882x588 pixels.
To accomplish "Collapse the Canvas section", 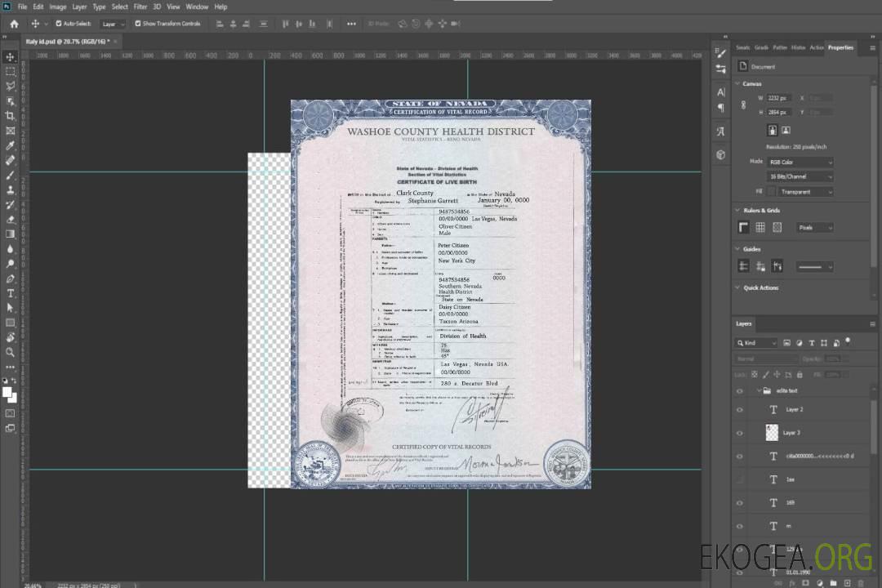I will coord(737,83).
